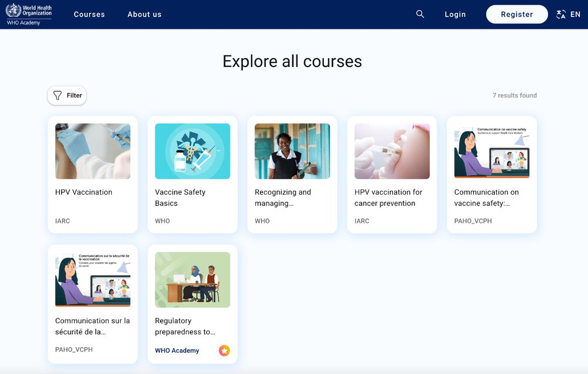
Task: Click IARC label under HPV vaccination for cancer prevention
Action: pyautogui.click(x=362, y=221)
